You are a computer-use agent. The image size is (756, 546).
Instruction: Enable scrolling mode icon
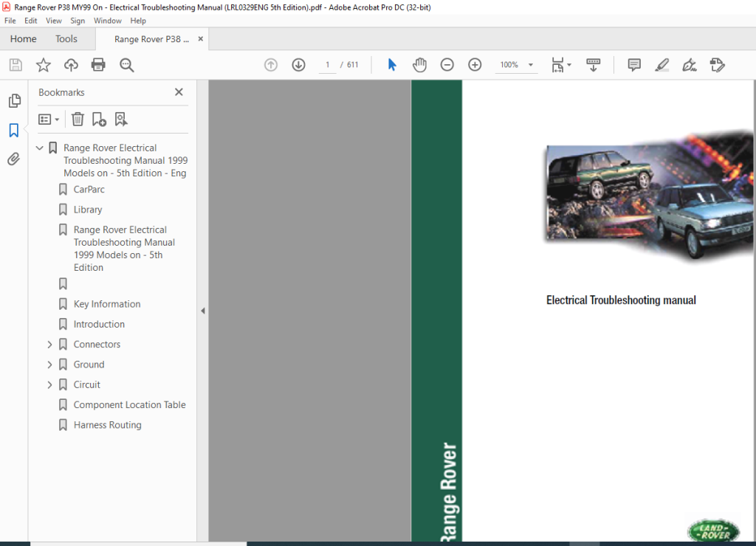[593, 65]
